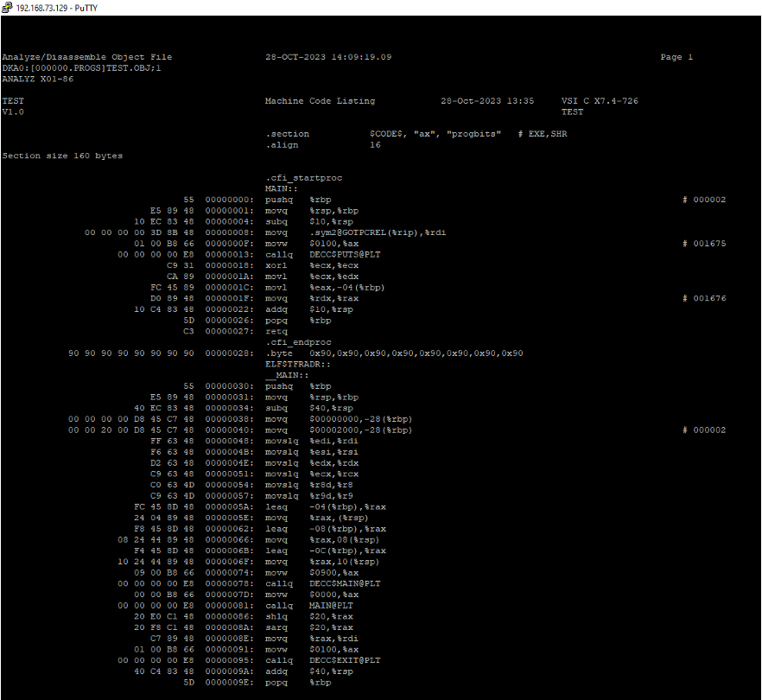Click the MAIN:: label above first pushq

(x=281, y=188)
